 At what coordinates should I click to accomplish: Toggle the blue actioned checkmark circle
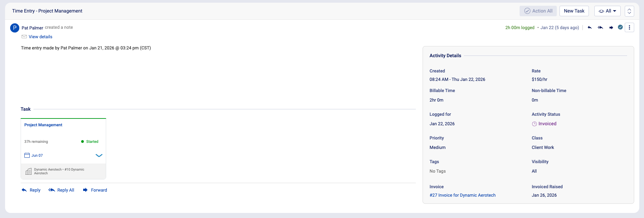(620, 27)
